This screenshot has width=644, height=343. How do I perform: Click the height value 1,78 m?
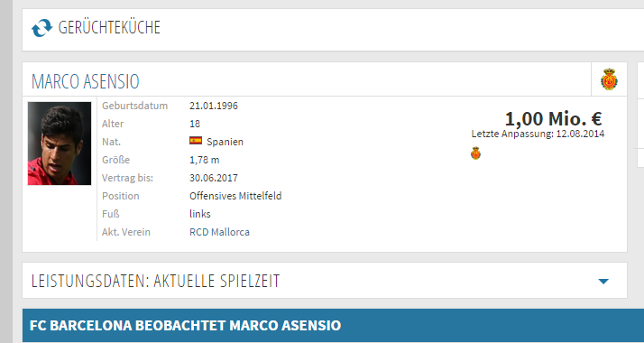pos(205,160)
